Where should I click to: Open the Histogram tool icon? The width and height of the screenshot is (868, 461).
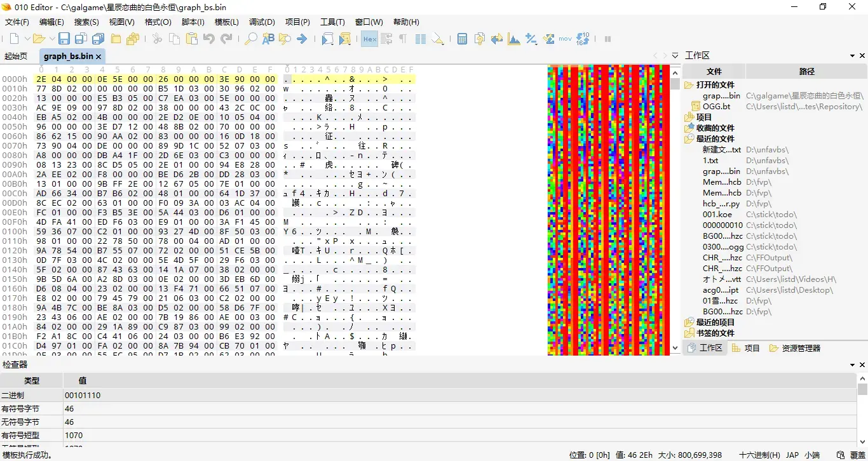(514, 39)
